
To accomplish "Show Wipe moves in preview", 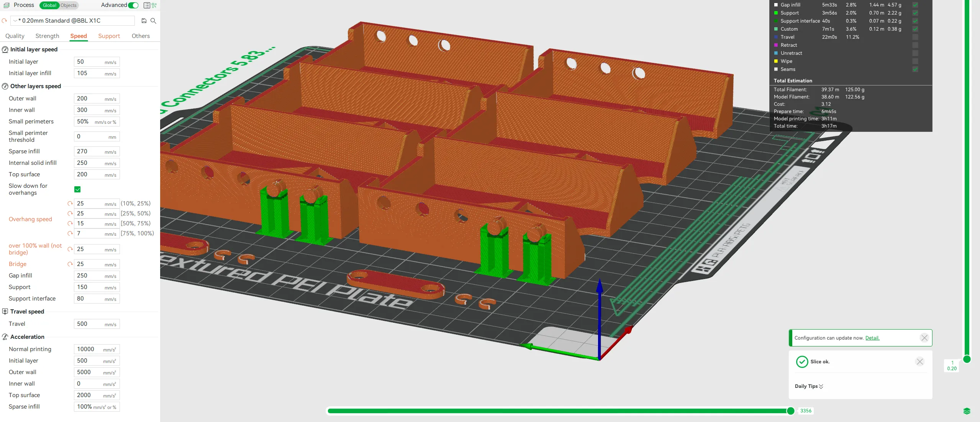I will coord(915,61).
